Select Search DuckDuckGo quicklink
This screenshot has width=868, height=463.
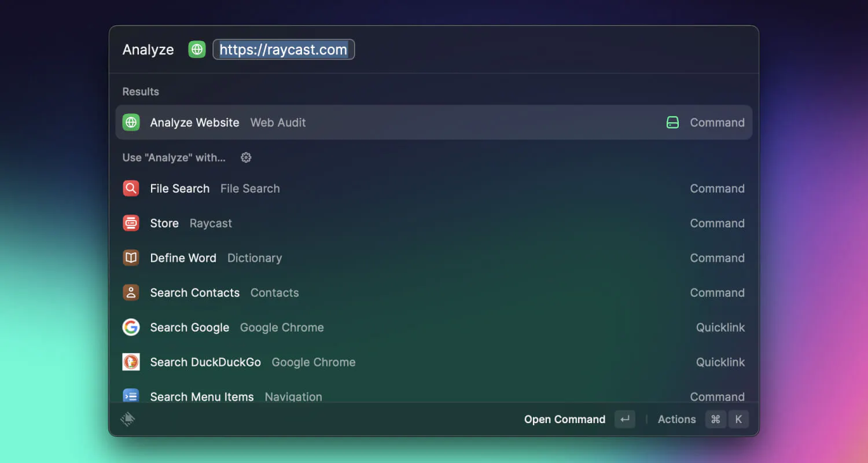(434, 362)
